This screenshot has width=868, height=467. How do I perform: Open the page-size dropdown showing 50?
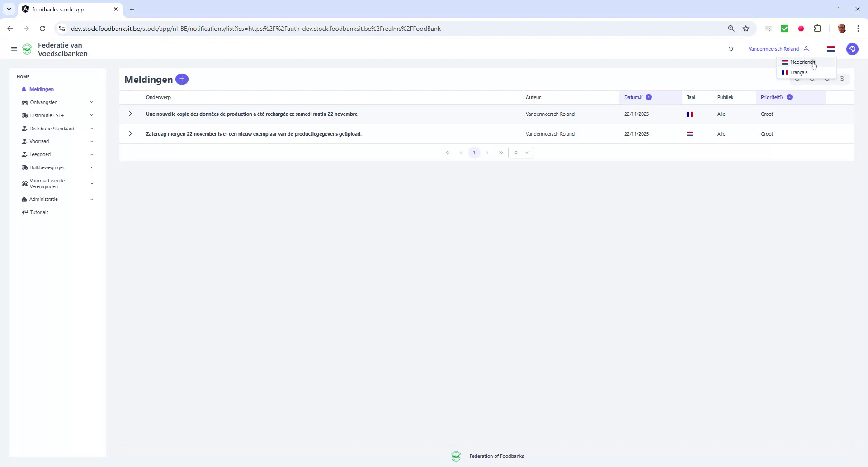(x=520, y=152)
